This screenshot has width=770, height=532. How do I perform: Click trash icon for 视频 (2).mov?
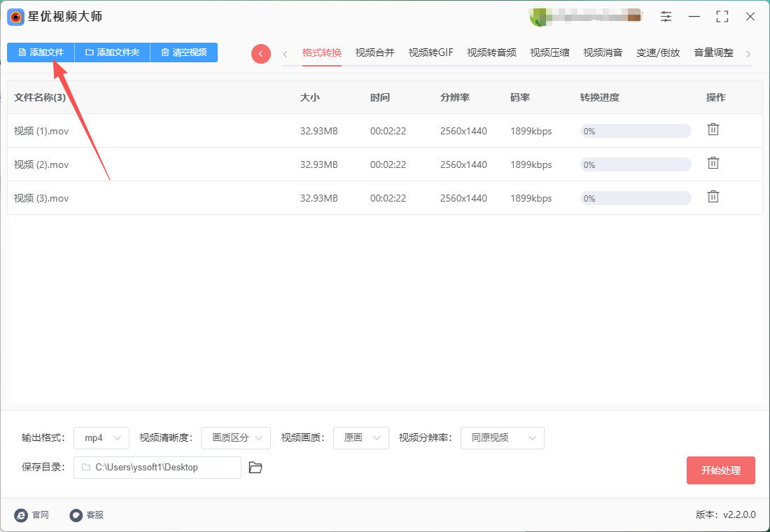(713, 163)
